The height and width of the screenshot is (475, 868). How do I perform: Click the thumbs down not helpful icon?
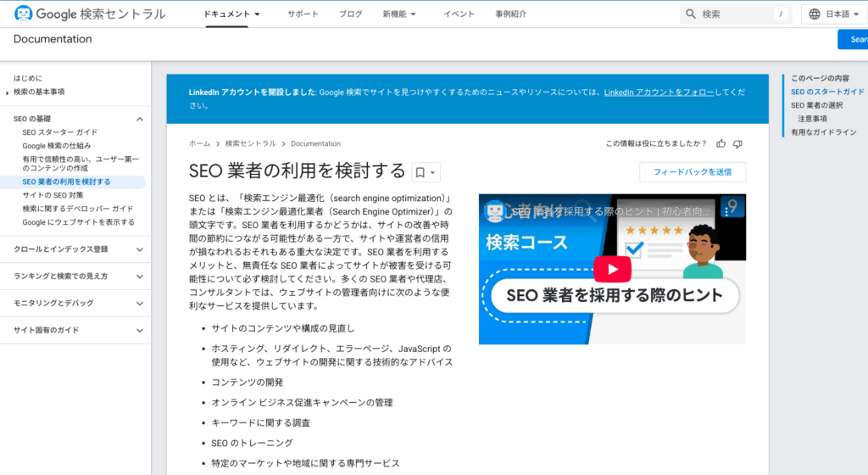(738, 144)
